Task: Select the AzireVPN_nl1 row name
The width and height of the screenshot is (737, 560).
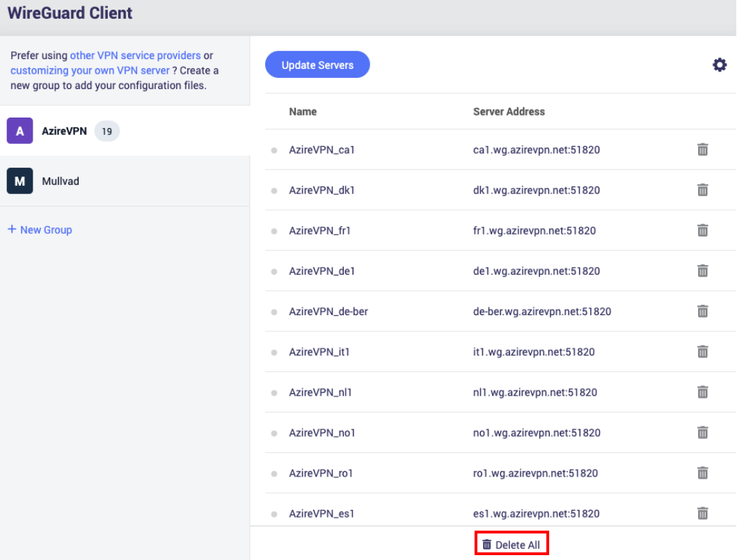Action: click(321, 392)
